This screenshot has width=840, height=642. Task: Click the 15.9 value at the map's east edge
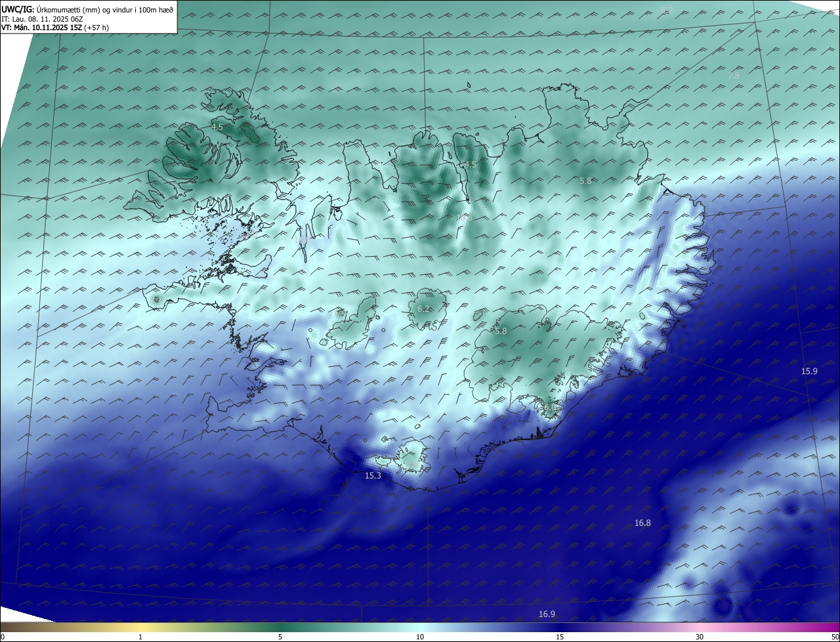[809, 371]
